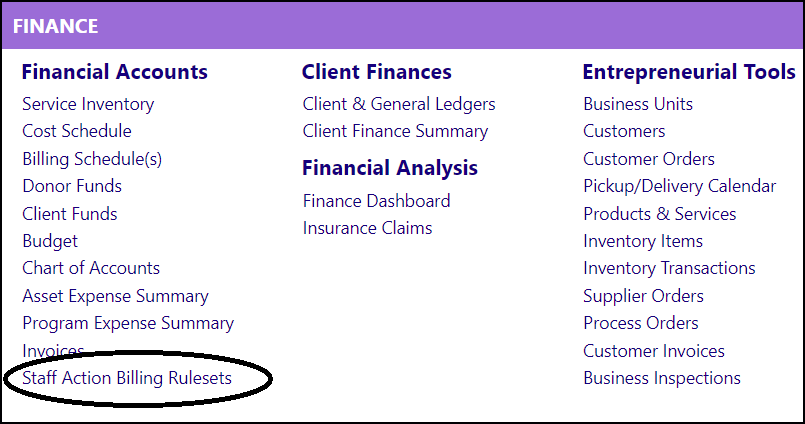Select Billing Schedule(s) link

(92, 159)
